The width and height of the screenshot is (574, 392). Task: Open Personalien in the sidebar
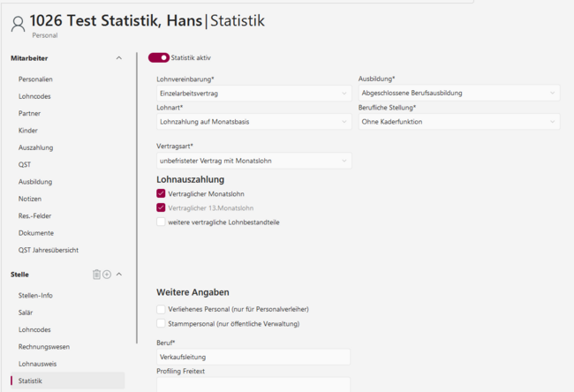(x=35, y=79)
